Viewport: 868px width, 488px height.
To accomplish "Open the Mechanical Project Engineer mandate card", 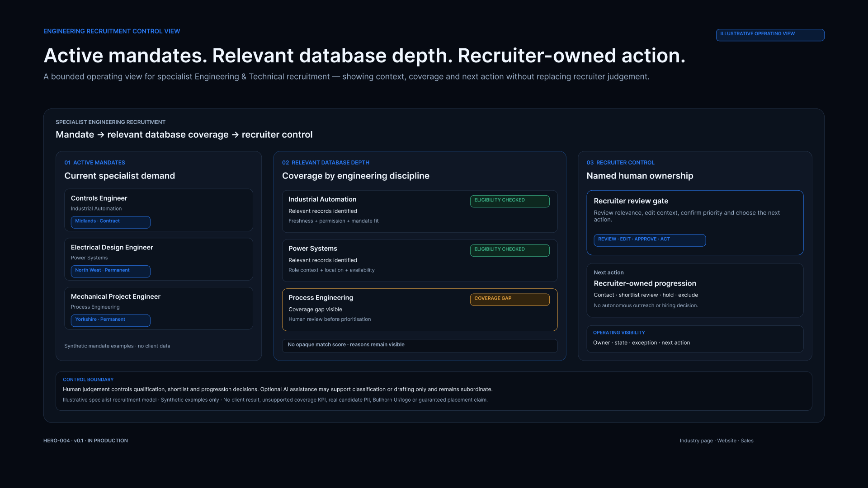I will click(159, 309).
